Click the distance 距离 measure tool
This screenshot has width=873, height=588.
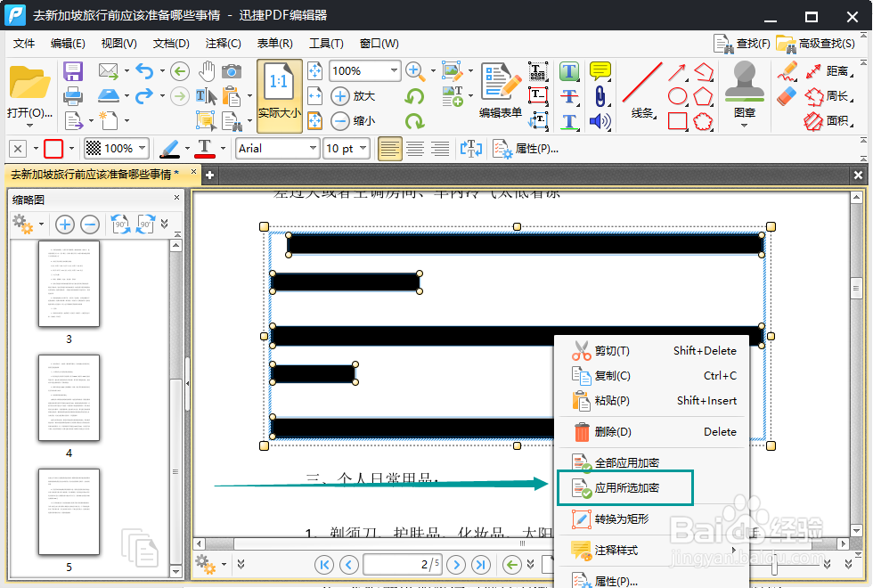(x=829, y=70)
